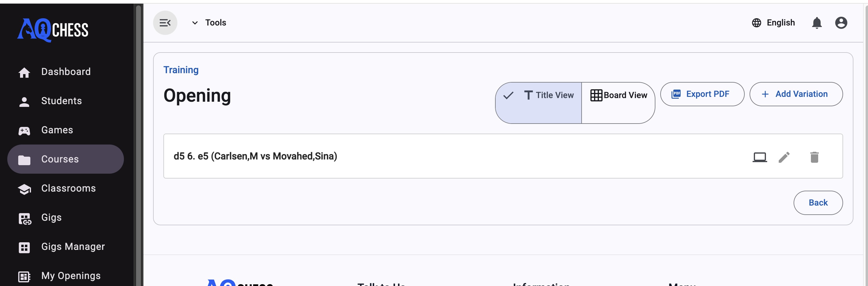Go to Dashboard in sidebar
868x286 pixels.
coord(66,72)
